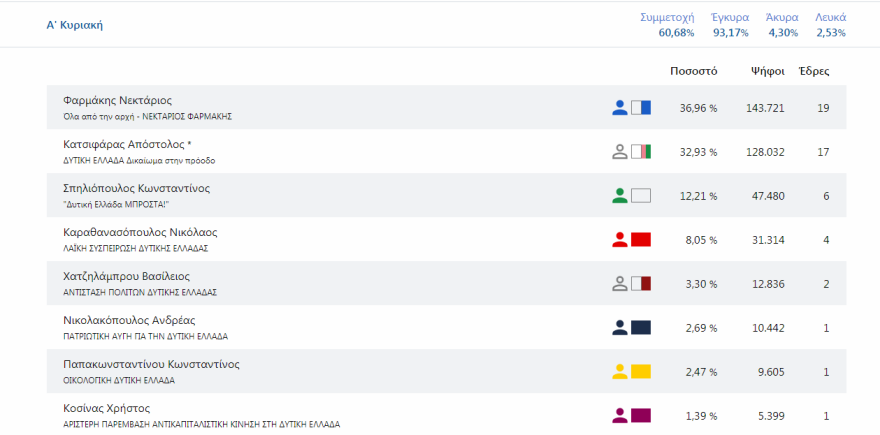The height and width of the screenshot is (435, 880).
Task: Open candidate name Φαρμάκης Νεκτάριος
Action: pyautogui.click(x=117, y=101)
